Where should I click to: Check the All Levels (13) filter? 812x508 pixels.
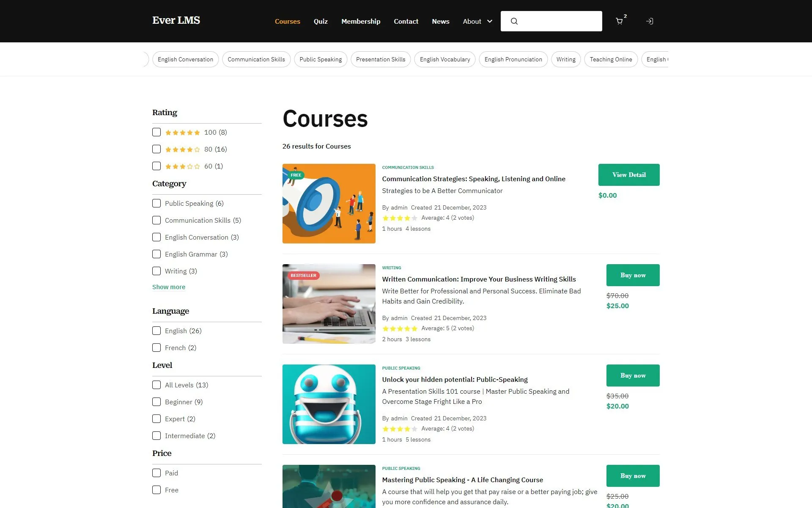tap(156, 385)
